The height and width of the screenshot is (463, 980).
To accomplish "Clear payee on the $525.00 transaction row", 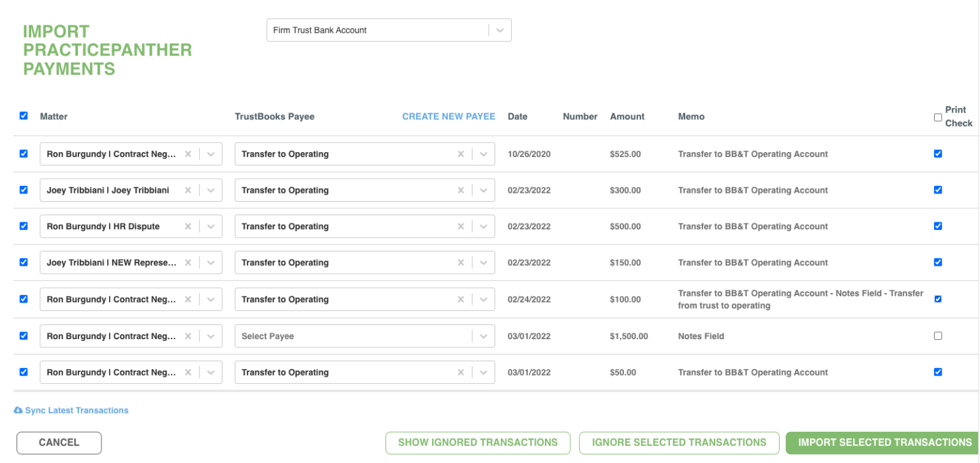I will coord(461,154).
